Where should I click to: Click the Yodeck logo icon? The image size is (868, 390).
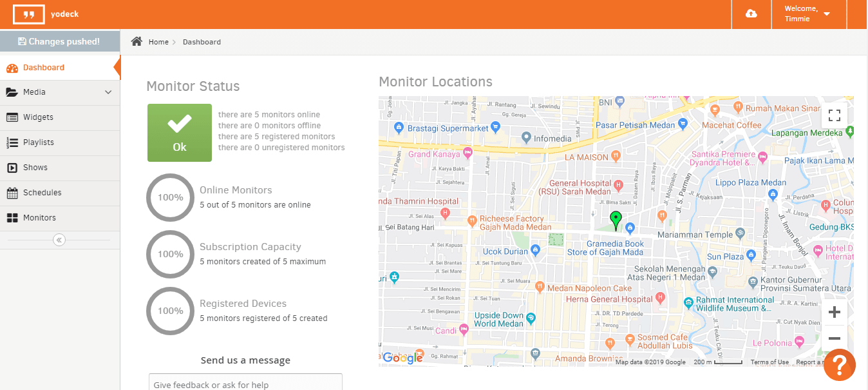pyautogui.click(x=28, y=14)
